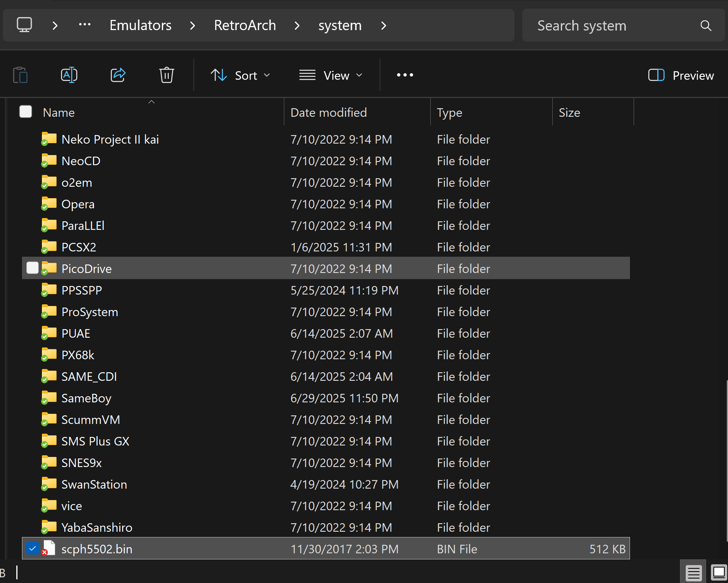Select the SwanStation folder name
Viewport: 728px width, 583px height.
[x=94, y=484]
